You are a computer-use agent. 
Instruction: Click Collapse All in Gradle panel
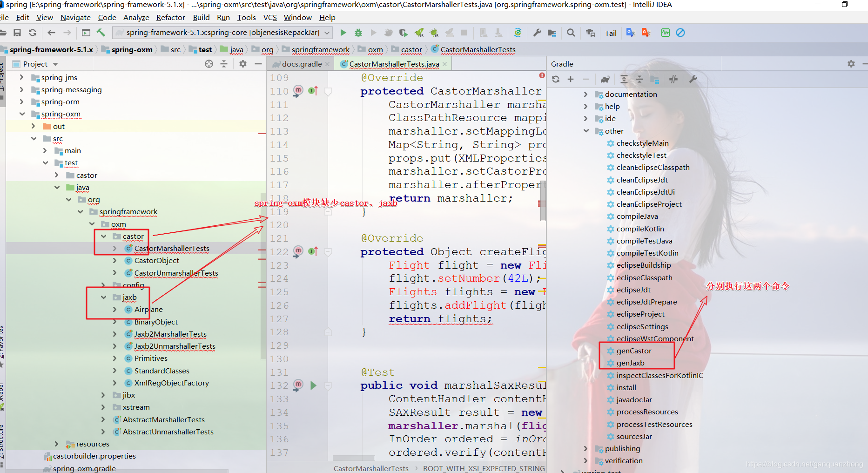coord(639,79)
